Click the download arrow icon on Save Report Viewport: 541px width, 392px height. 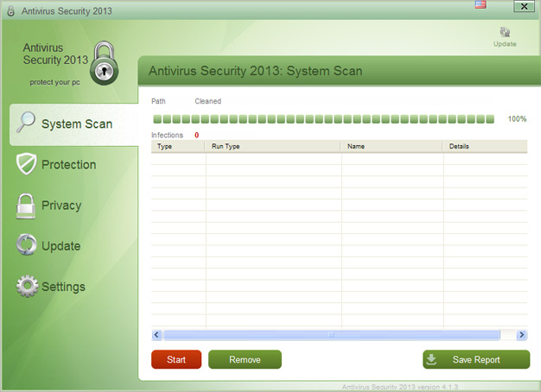(431, 359)
